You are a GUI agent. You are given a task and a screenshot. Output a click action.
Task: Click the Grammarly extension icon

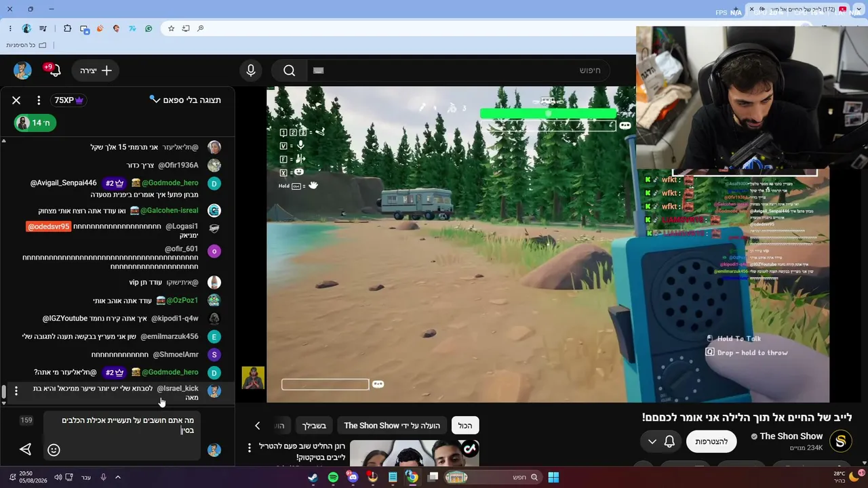149,28
